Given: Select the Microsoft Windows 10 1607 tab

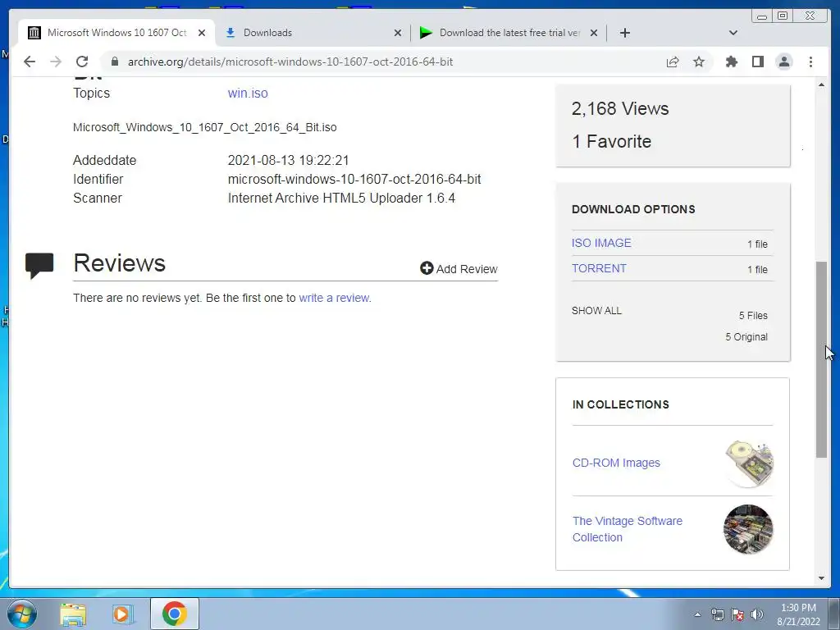Looking at the screenshot, I should coord(116,33).
